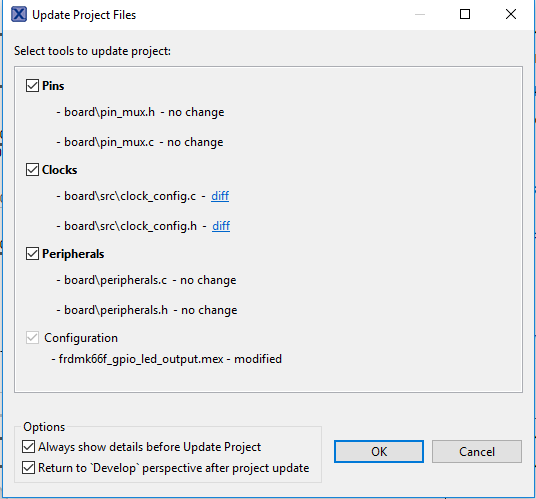This screenshot has width=536, height=499.
Task: Disable Return to Develop perspective option
Action: click(x=28, y=468)
